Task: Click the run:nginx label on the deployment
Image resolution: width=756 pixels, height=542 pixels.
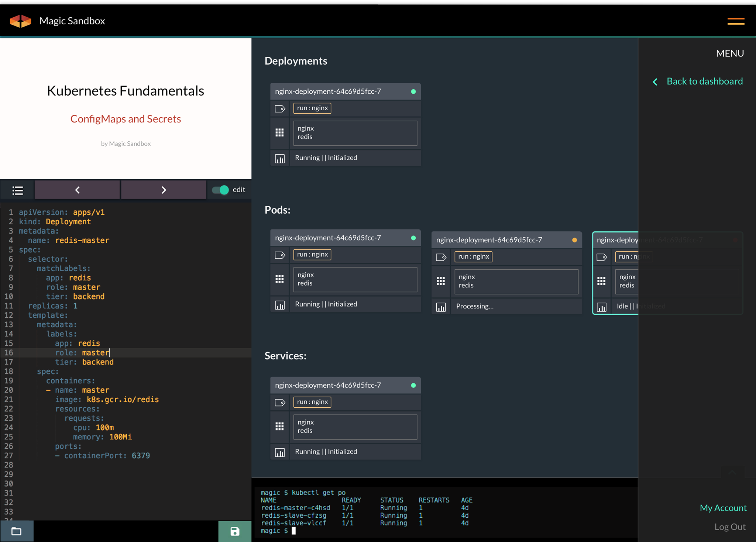Action: 312,108
